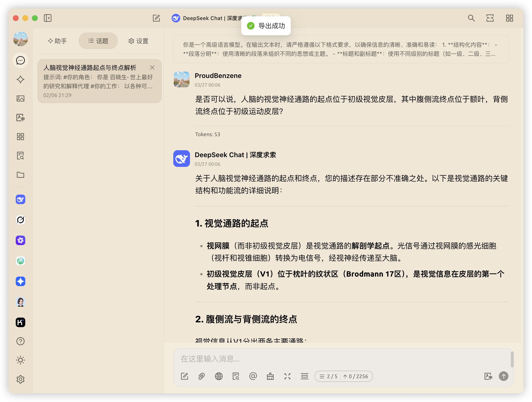Image resolution: width=532 pixels, height=402 pixels.
Task: Open the context count 2/5 indicator
Action: 329,376
